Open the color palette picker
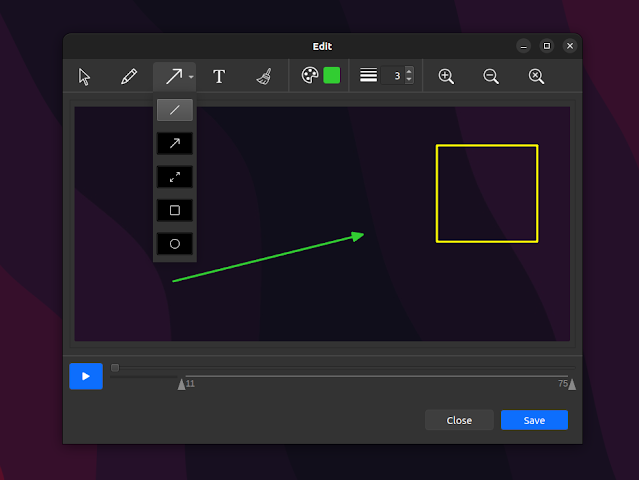This screenshot has width=639, height=480. pyautogui.click(x=310, y=76)
